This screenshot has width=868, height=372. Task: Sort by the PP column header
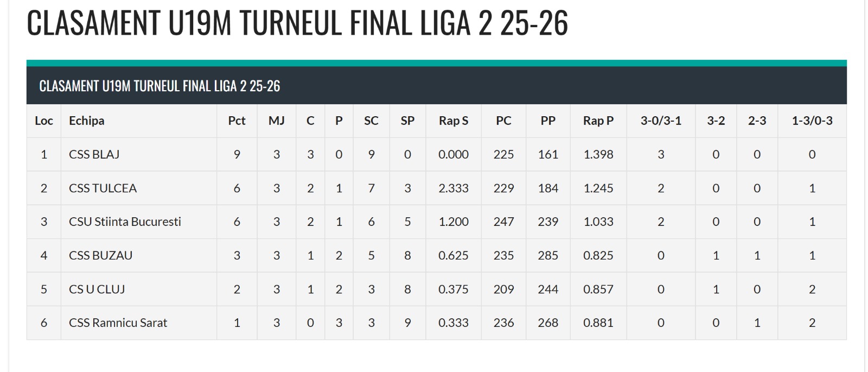pos(548,121)
